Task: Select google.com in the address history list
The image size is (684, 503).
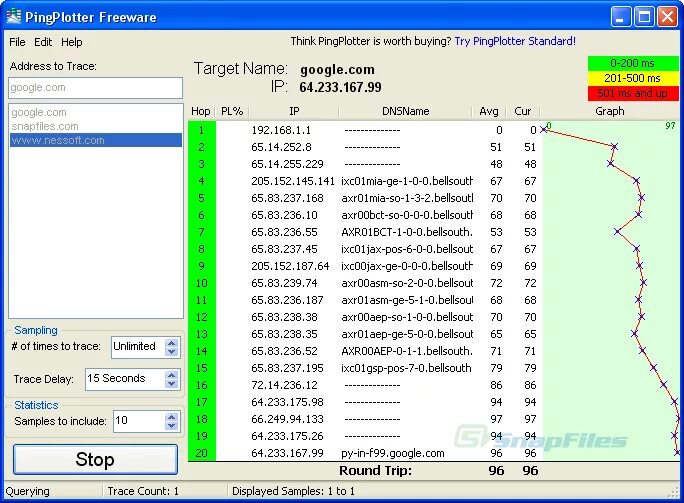Action: pos(96,113)
